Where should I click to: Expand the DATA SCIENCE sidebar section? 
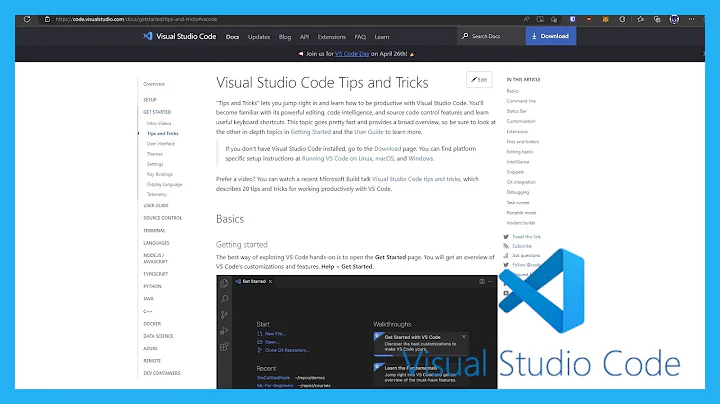[158, 336]
